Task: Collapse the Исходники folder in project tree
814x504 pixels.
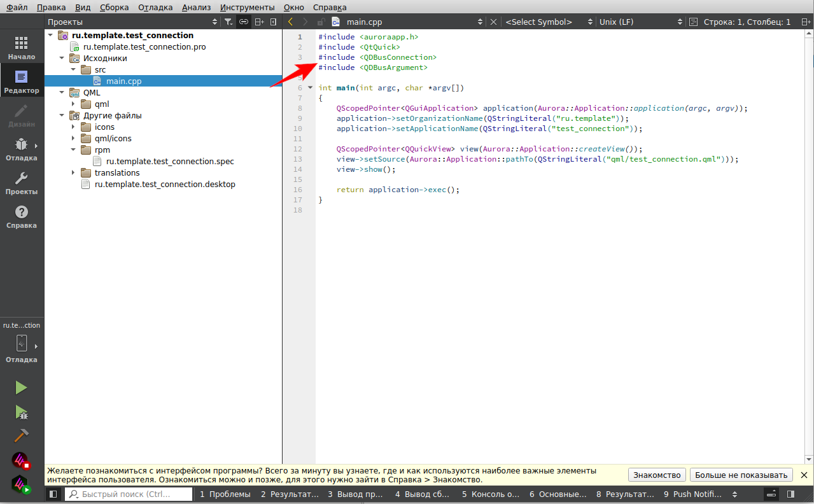Action: click(x=62, y=59)
